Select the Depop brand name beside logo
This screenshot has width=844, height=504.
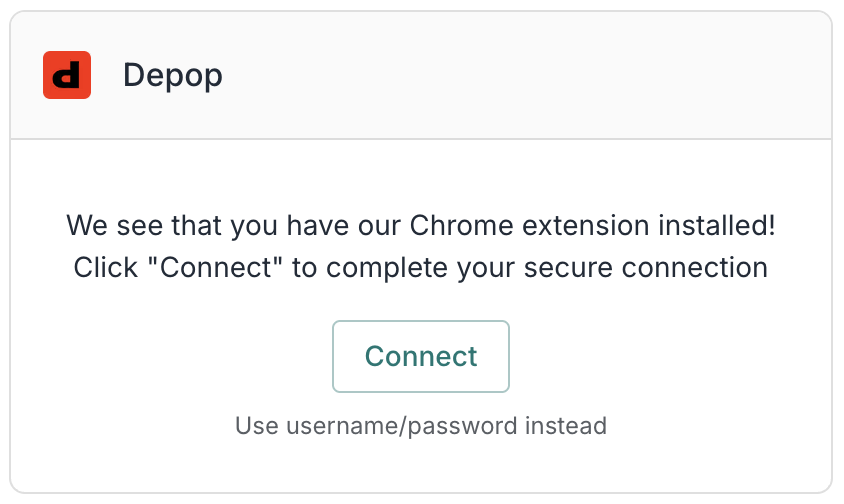tap(173, 76)
